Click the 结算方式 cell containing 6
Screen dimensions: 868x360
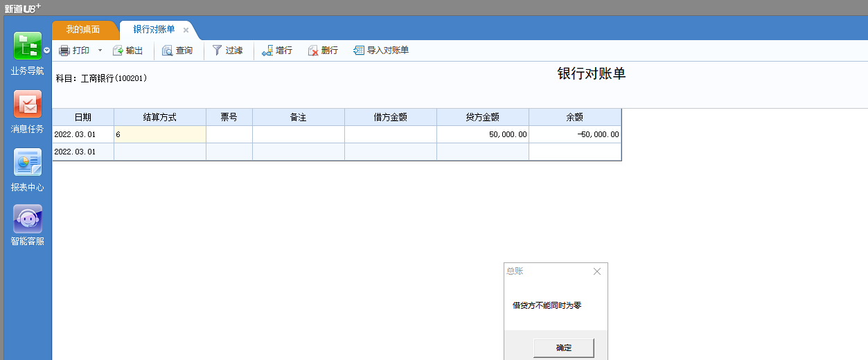tap(159, 134)
